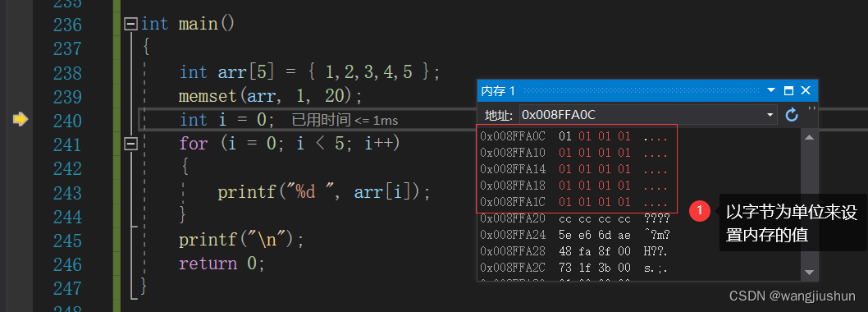Click the memory window vertical scrollbar track
Screen dimensions: 868x312
(809, 204)
